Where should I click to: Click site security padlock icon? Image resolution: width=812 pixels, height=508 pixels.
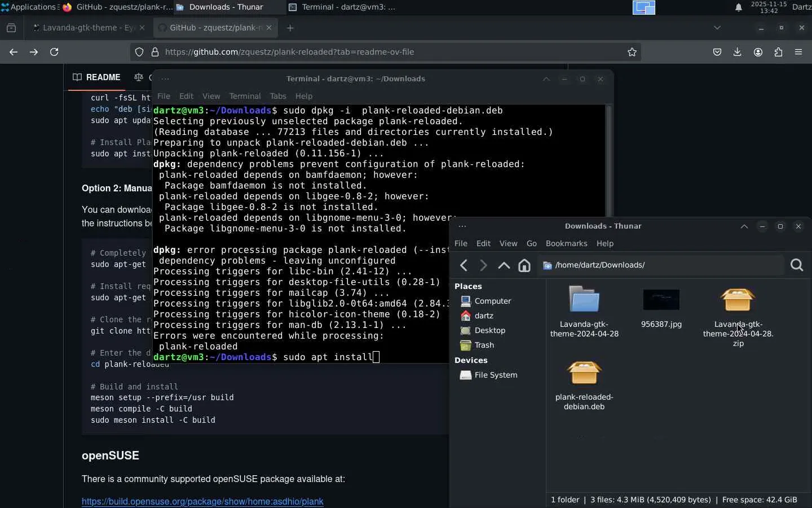point(155,52)
